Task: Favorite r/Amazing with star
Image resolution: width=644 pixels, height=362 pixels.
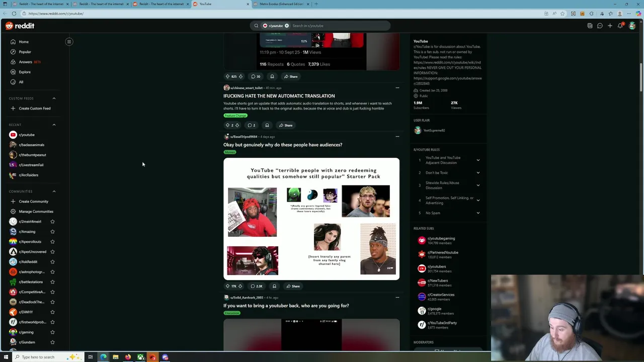Action: [x=52, y=231]
